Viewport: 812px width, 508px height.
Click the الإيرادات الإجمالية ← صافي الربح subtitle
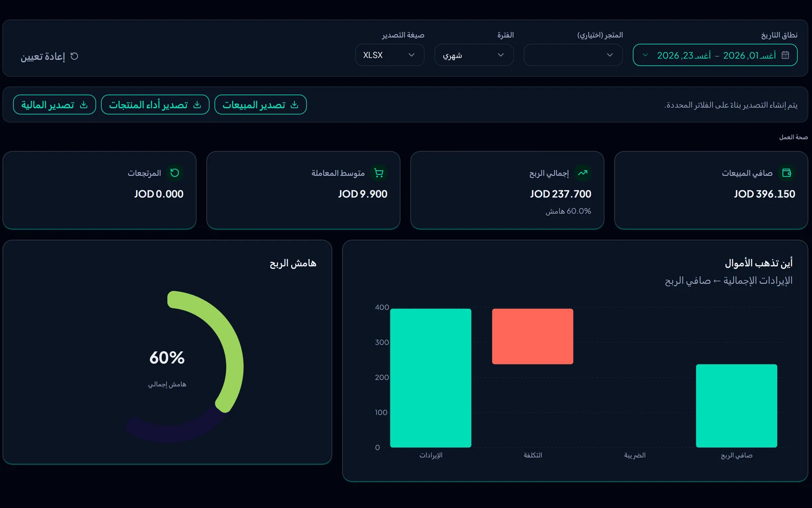(x=729, y=280)
